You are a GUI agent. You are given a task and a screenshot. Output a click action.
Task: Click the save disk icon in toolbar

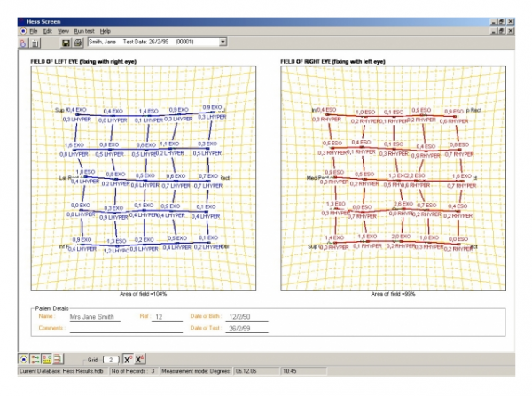66,43
